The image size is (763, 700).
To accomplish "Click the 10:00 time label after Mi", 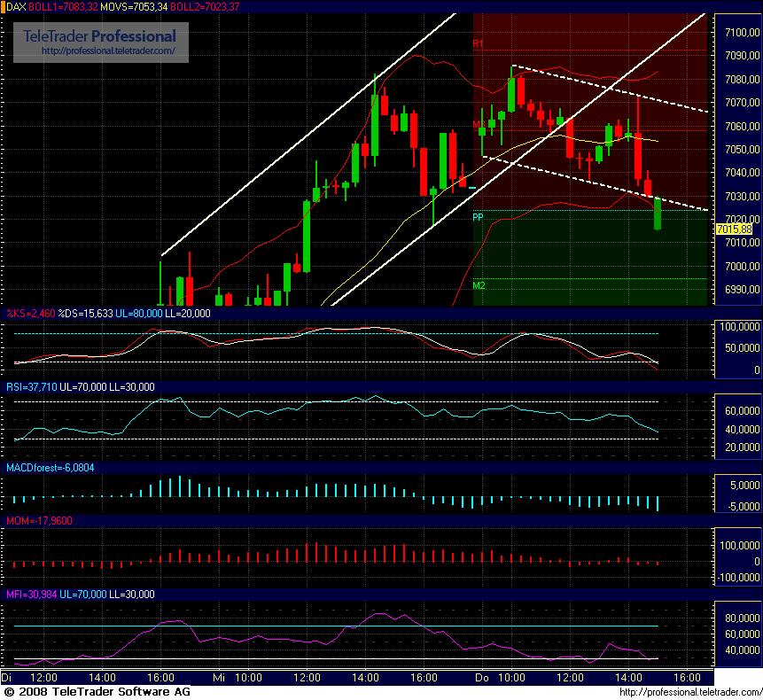I will coord(249,678).
